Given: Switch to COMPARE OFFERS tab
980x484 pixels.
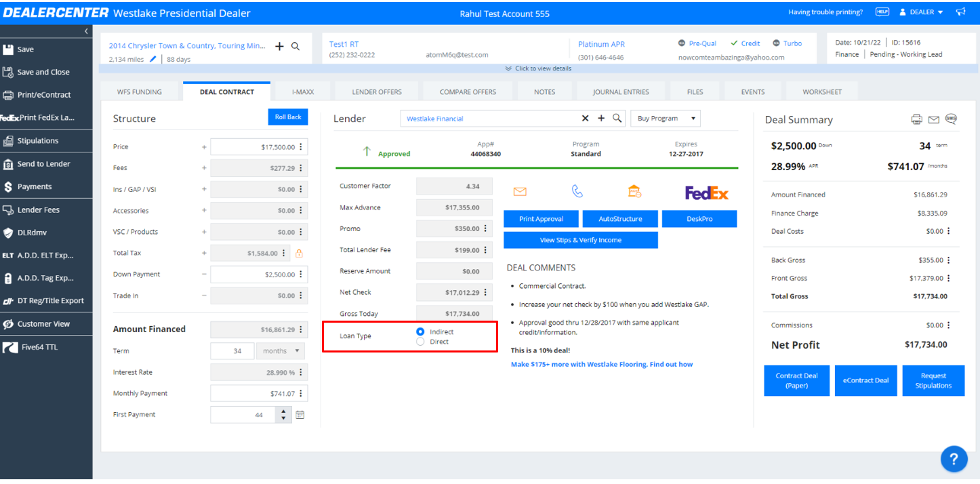Looking at the screenshot, I should (468, 92).
